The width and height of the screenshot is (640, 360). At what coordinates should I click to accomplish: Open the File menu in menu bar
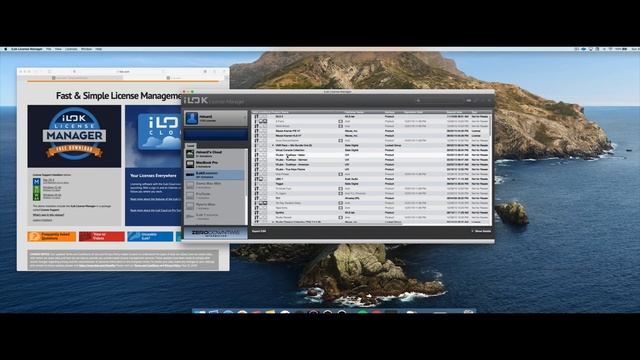point(49,49)
